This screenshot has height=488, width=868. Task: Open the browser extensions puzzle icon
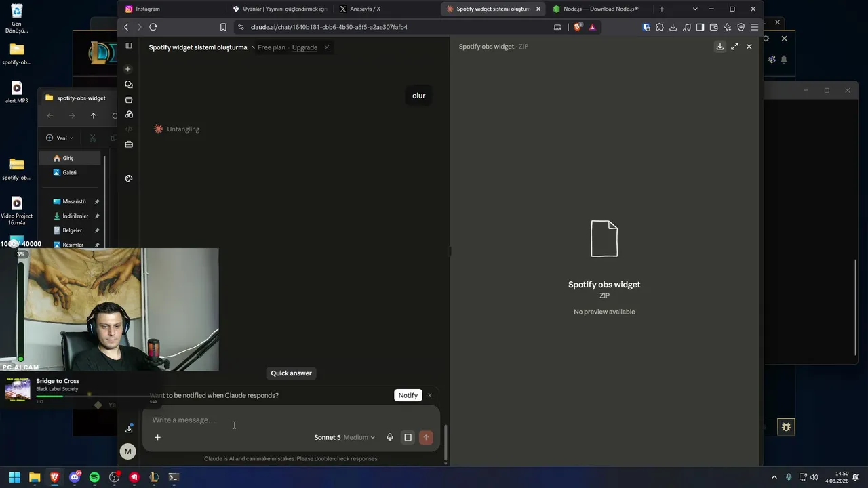[x=660, y=27]
